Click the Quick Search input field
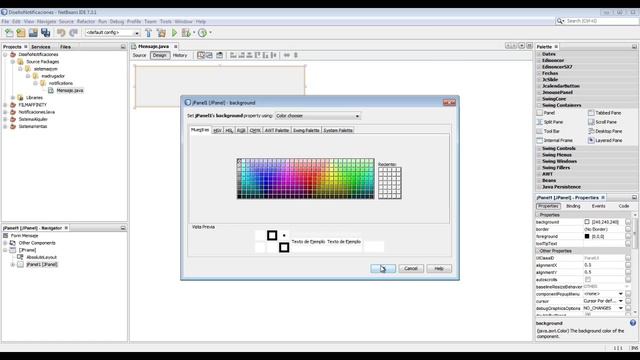 (602, 21)
